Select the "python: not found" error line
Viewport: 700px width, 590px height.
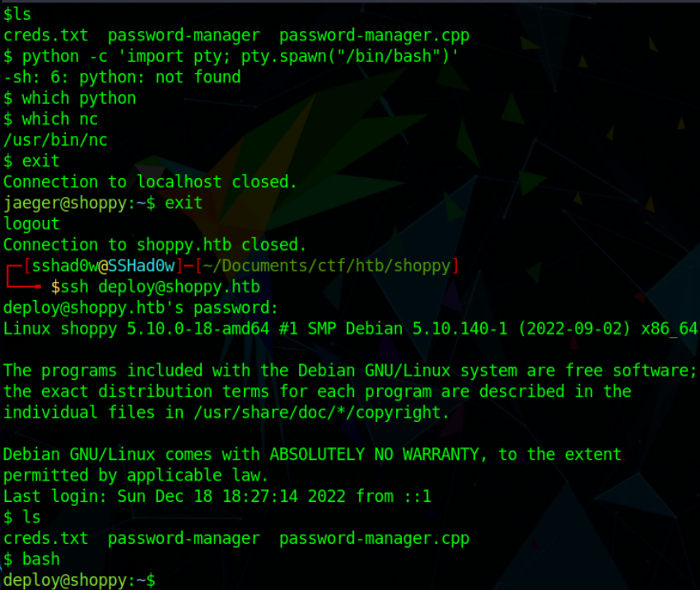tap(122, 77)
